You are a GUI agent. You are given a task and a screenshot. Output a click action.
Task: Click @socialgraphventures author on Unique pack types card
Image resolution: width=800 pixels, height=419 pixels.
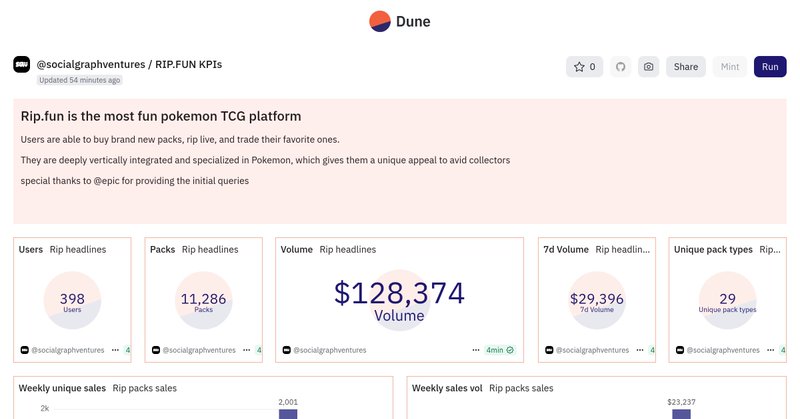[723, 350]
